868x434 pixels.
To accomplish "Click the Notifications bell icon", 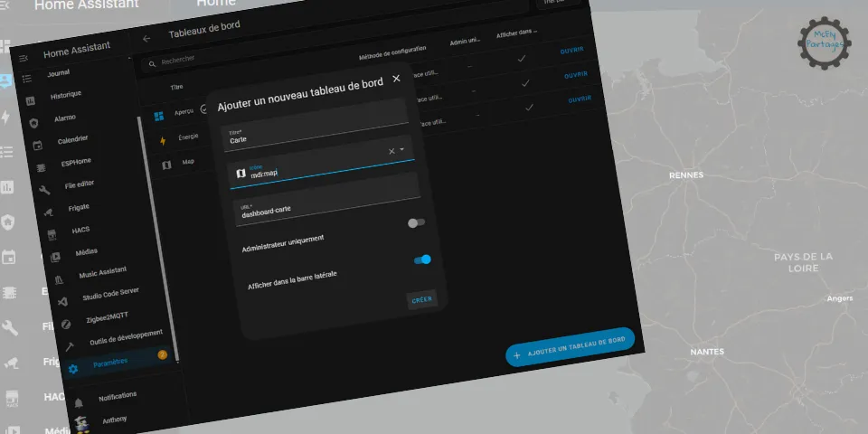I will 79,402.
